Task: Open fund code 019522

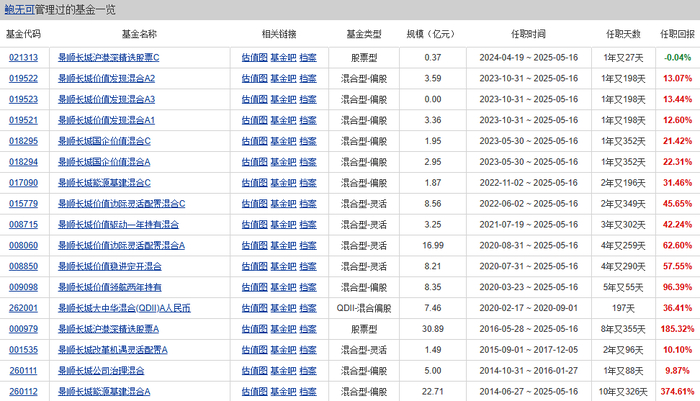Action: [x=24, y=79]
